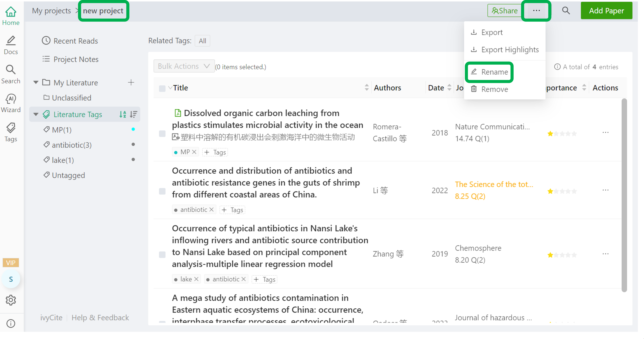The height and width of the screenshot is (339, 644).
Task: Check the shrimp guts antibiotics paper
Action: click(162, 191)
